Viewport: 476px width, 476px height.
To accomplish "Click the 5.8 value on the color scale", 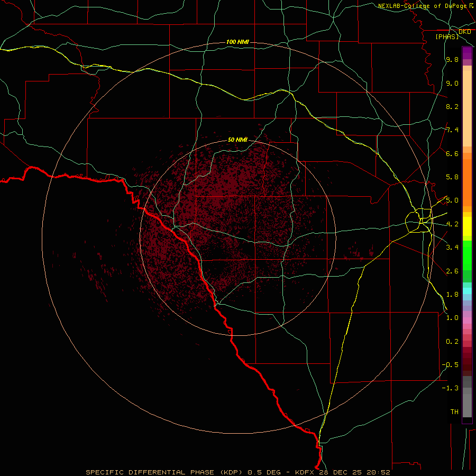I will 452,177.
